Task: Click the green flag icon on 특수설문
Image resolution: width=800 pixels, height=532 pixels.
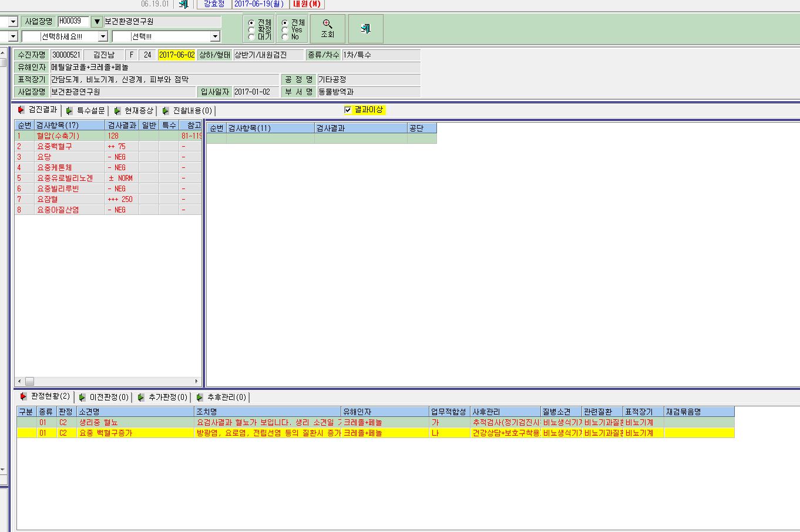Action: pos(70,110)
